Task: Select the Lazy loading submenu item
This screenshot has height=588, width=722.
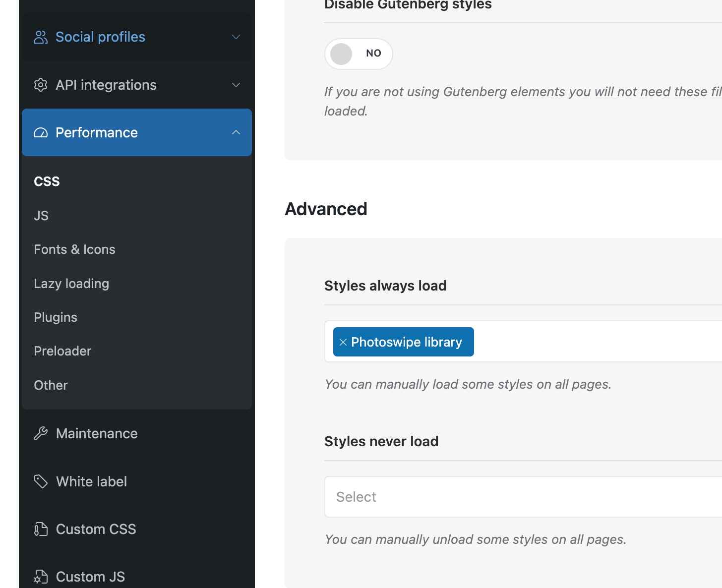Action: point(71,284)
